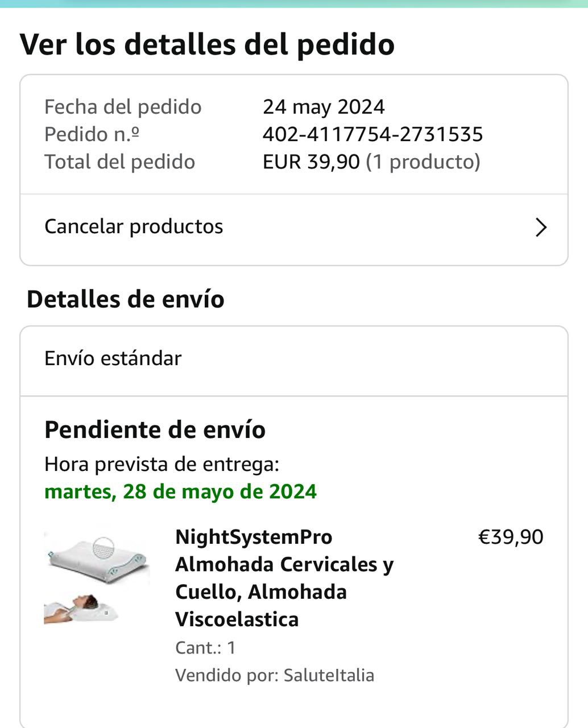Click the order date 24 may 2024
Screen dimensions: 588x728
point(324,107)
